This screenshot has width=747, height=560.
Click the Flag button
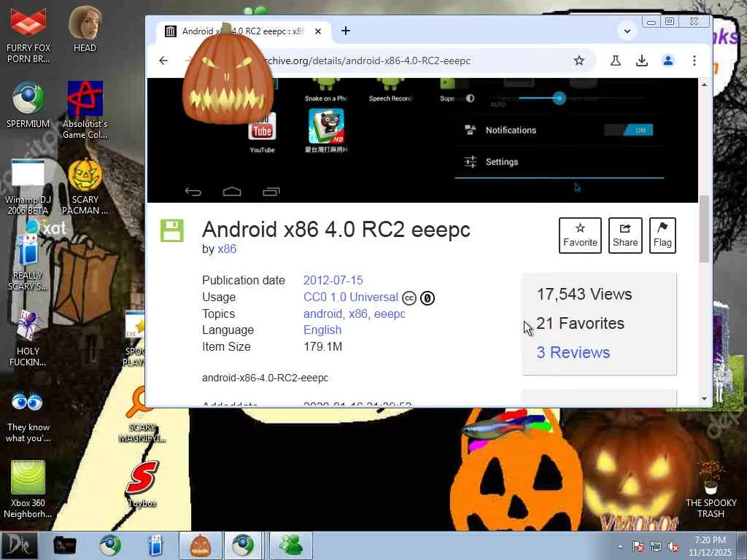[662, 236]
